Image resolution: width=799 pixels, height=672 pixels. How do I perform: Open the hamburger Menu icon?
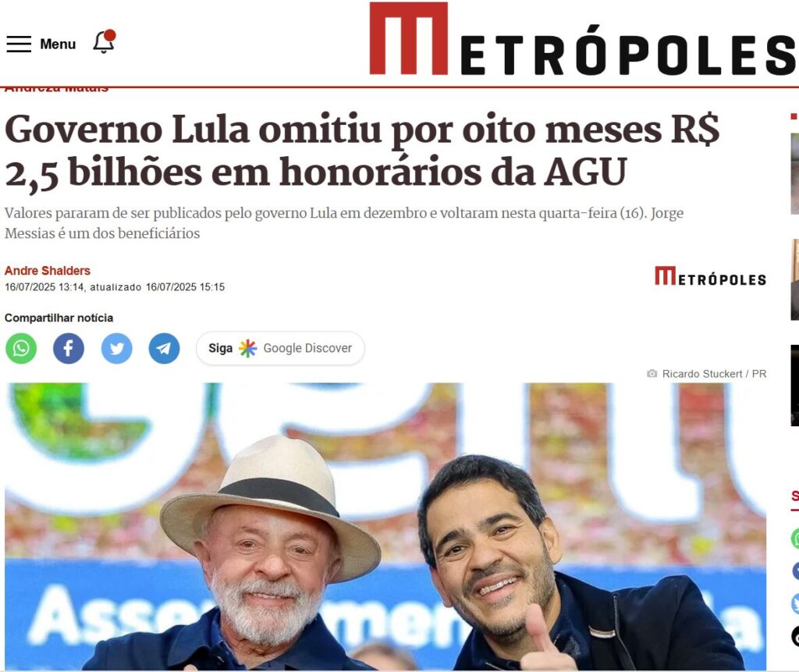click(x=19, y=44)
